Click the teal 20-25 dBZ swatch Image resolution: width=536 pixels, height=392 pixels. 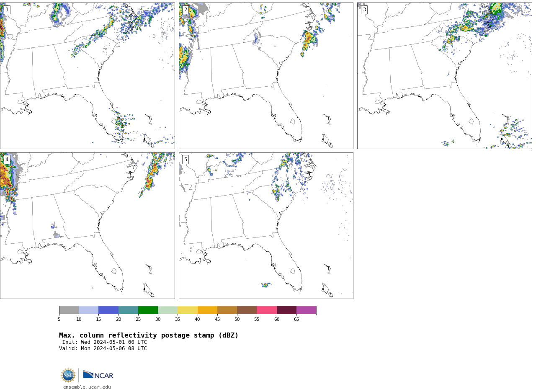(x=128, y=310)
